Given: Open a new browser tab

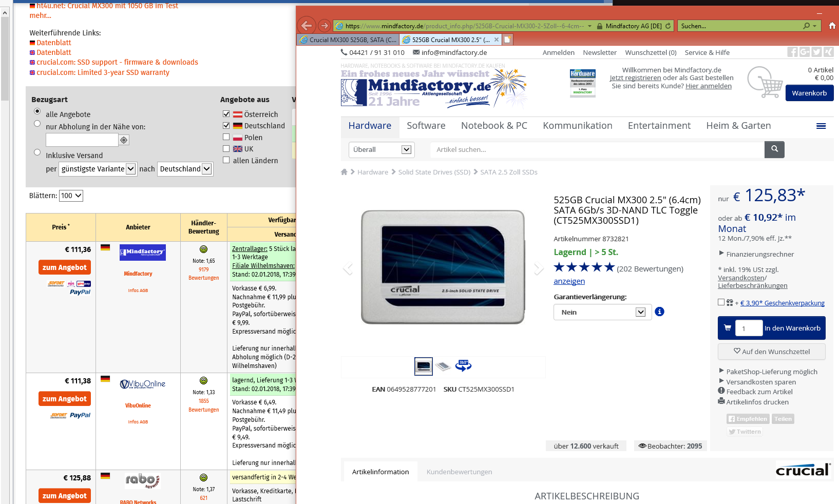Looking at the screenshot, I should click(x=507, y=40).
